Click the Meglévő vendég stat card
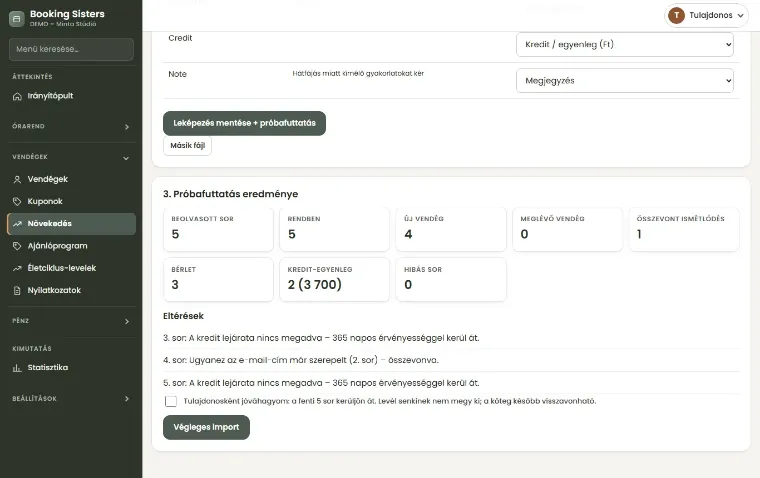The height and width of the screenshot is (478, 760). pos(567,229)
